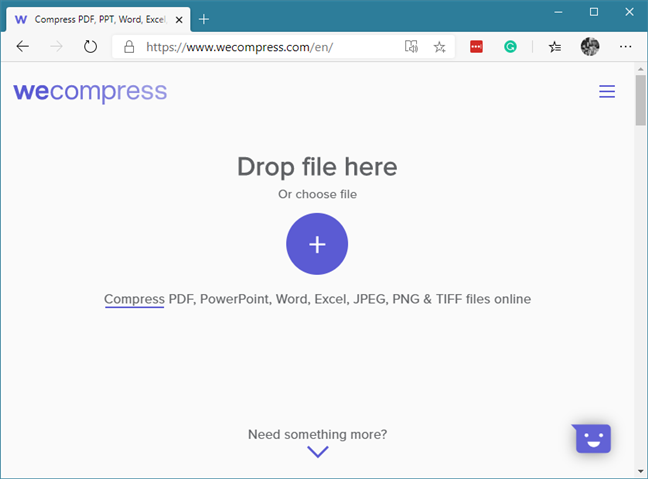Click the user profile avatar
The width and height of the screenshot is (648, 479).
click(590, 47)
